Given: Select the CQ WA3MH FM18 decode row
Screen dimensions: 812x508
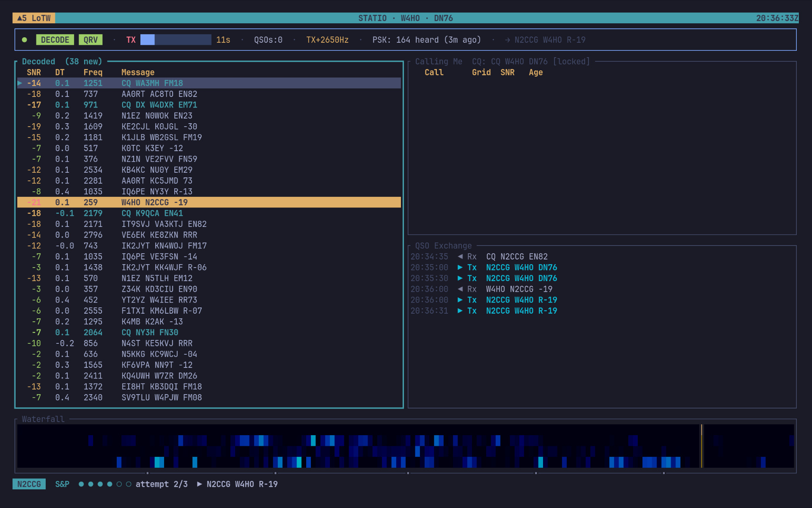Looking at the screenshot, I should click(x=209, y=83).
